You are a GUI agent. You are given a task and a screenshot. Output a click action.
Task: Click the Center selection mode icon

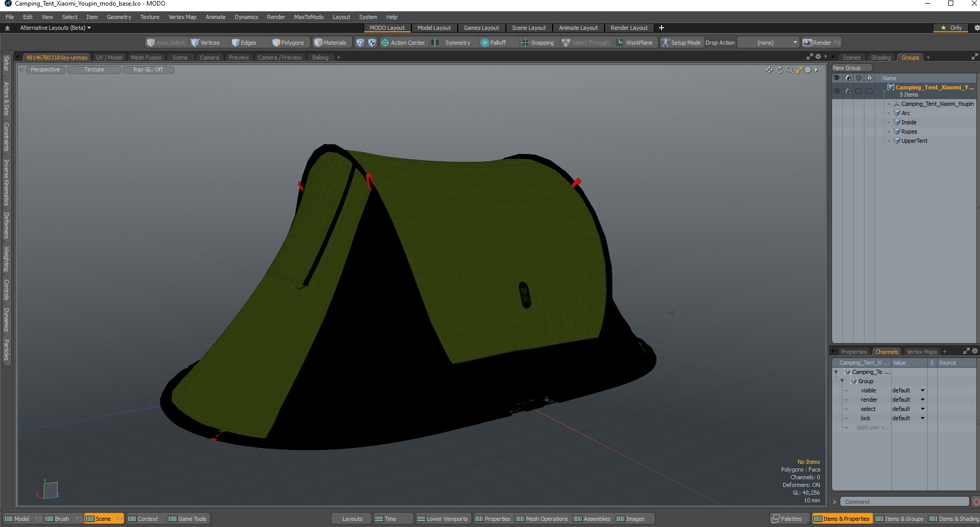[x=372, y=43]
